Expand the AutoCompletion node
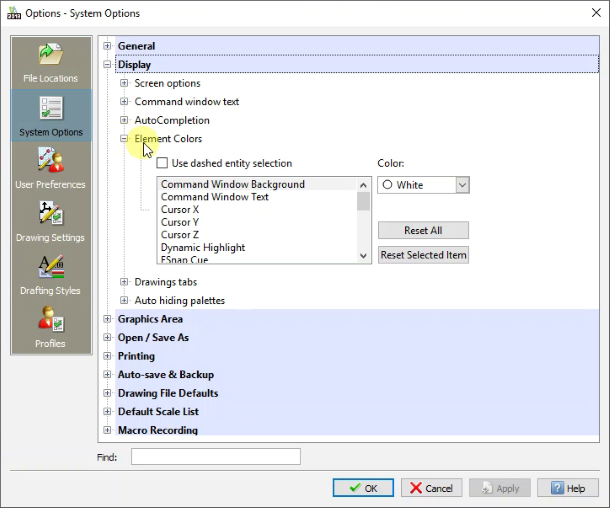This screenshot has height=508, width=610. pos(124,120)
